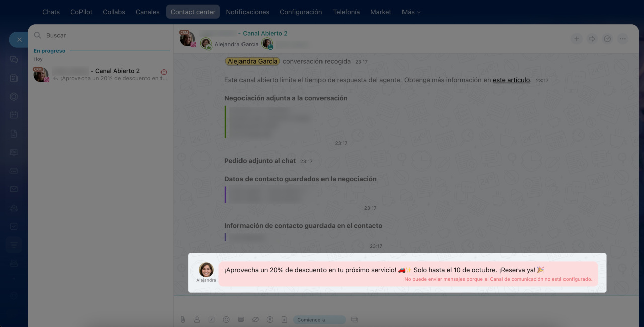Click the red error alert icon on chat
Image resolution: width=644 pixels, height=327 pixels.
[164, 72]
